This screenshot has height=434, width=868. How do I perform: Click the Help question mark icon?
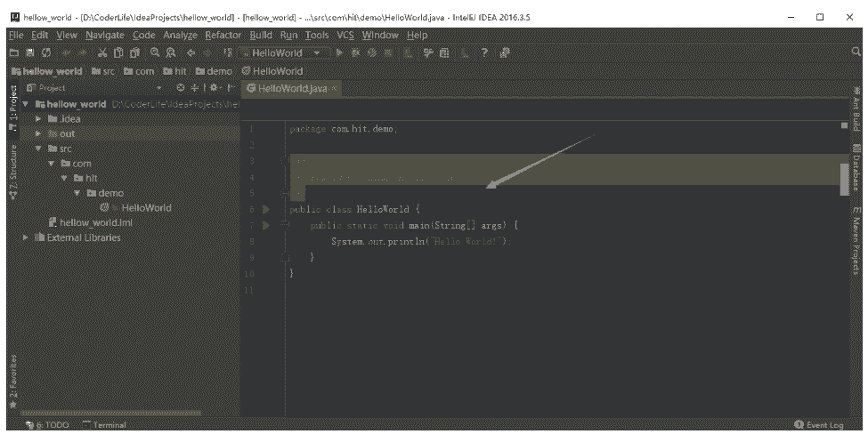point(484,53)
